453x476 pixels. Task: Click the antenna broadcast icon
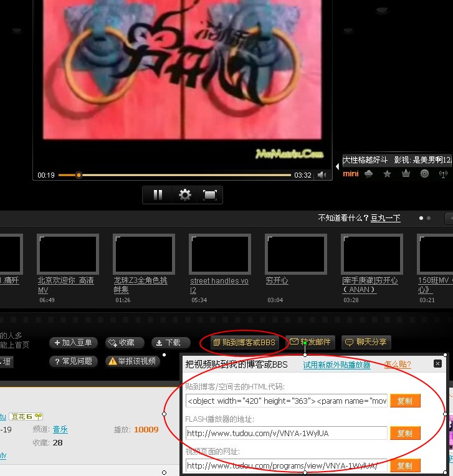tap(443, 174)
